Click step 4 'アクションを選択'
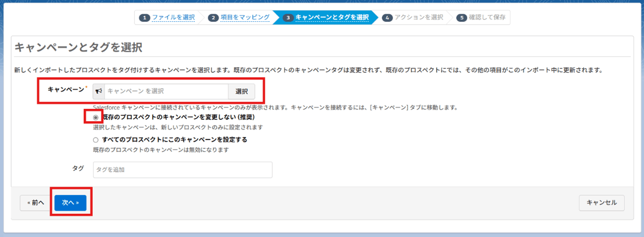Image resolution: width=644 pixels, height=237 pixels. (x=413, y=17)
